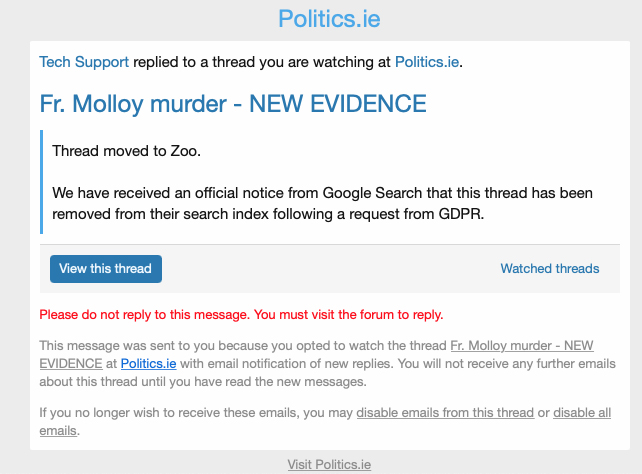642x474 pixels.
Task: Click the blue quote bar beside the message
Action: [x=42, y=180]
